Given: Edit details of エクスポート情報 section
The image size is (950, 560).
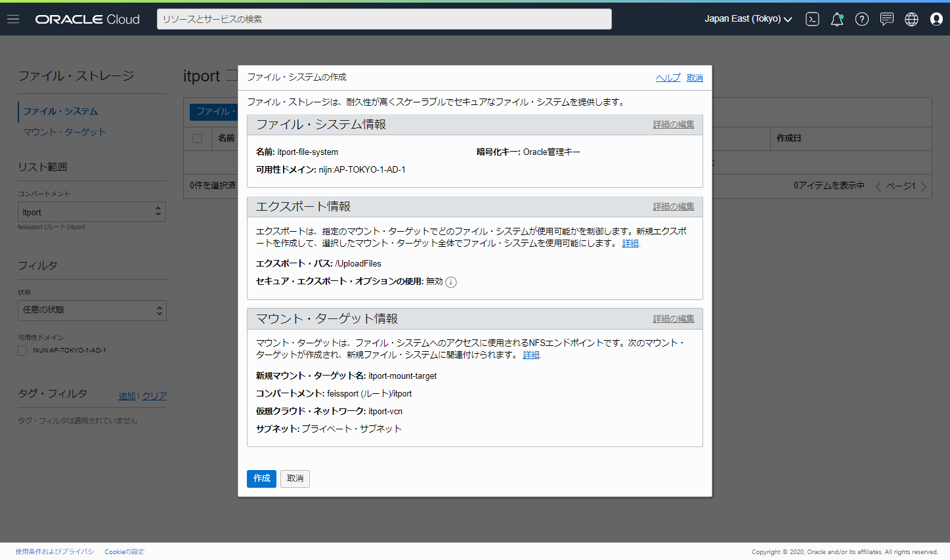Looking at the screenshot, I should (674, 207).
